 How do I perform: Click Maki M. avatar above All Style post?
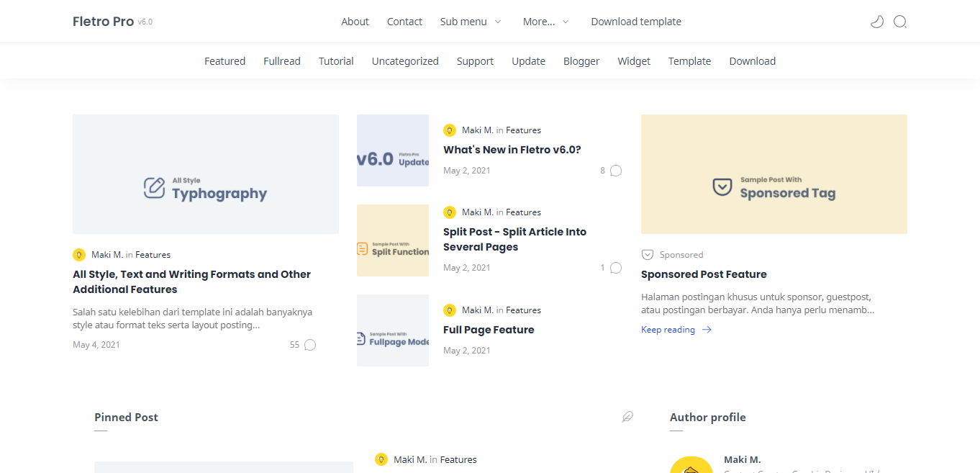[x=79, y=255]
